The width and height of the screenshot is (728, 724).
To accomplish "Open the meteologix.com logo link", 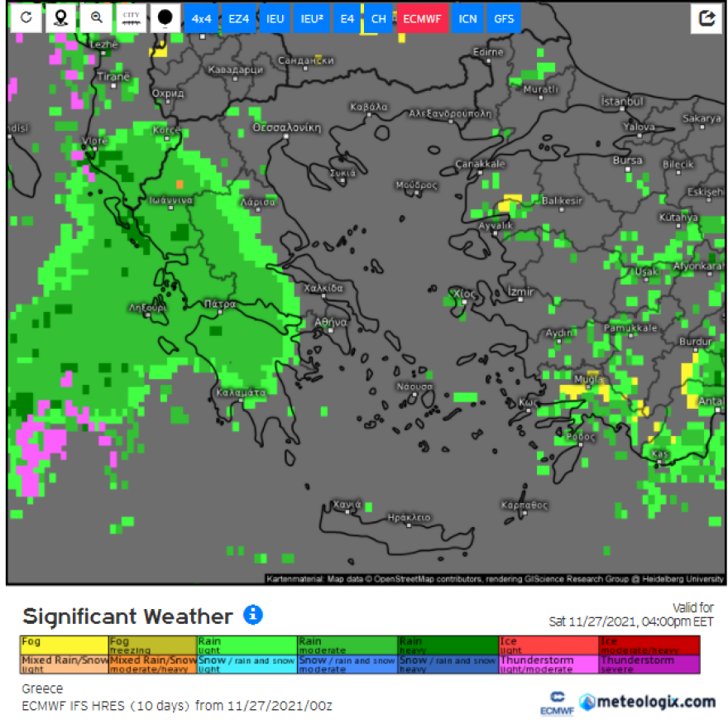I will pyautogui.click(x=647, y=702).
